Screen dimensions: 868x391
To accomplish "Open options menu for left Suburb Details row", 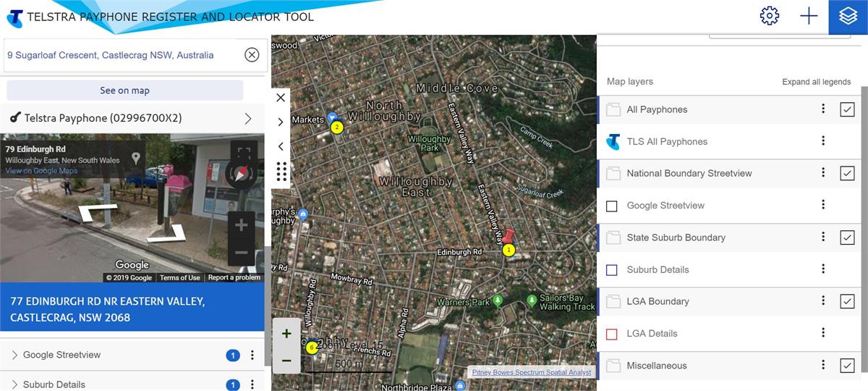I will point(252,384).
